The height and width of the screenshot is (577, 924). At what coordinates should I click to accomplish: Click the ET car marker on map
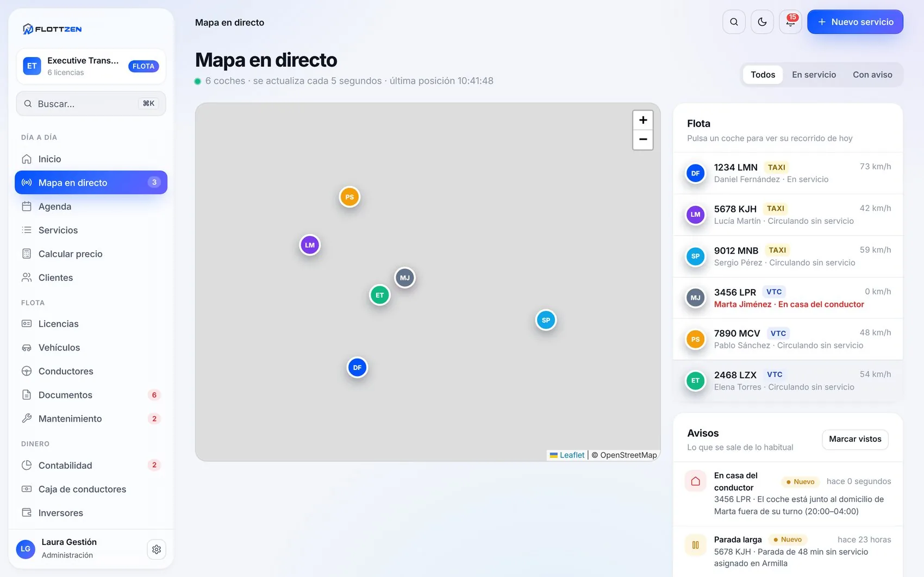(x=380, y=295)
